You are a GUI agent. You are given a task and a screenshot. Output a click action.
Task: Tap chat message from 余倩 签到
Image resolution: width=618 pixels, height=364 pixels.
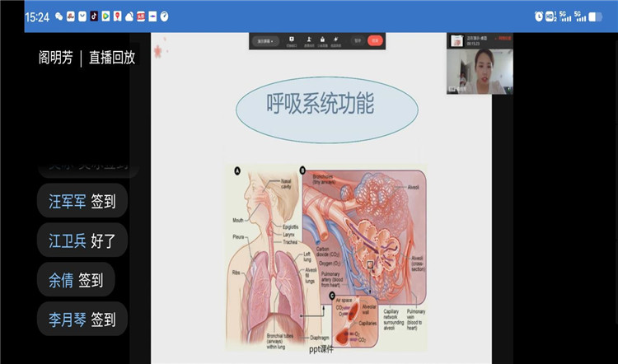pos(76,280)
